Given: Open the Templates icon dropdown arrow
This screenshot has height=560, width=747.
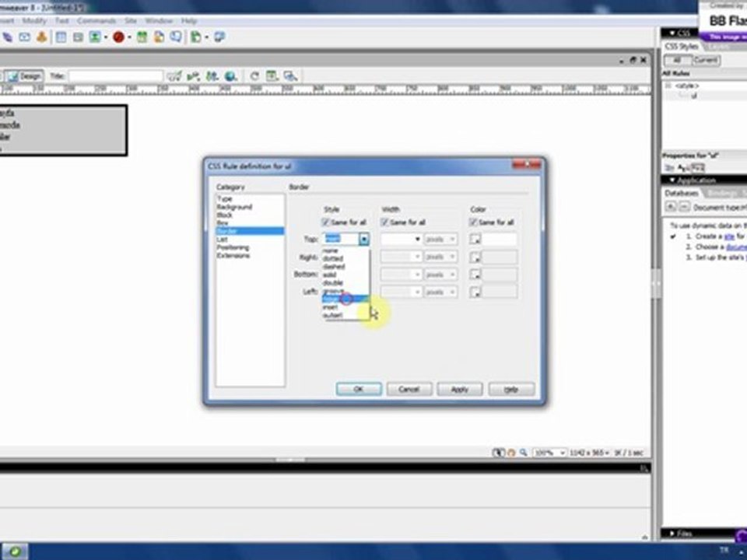Looking at the screenshot, I should (206, 37).
